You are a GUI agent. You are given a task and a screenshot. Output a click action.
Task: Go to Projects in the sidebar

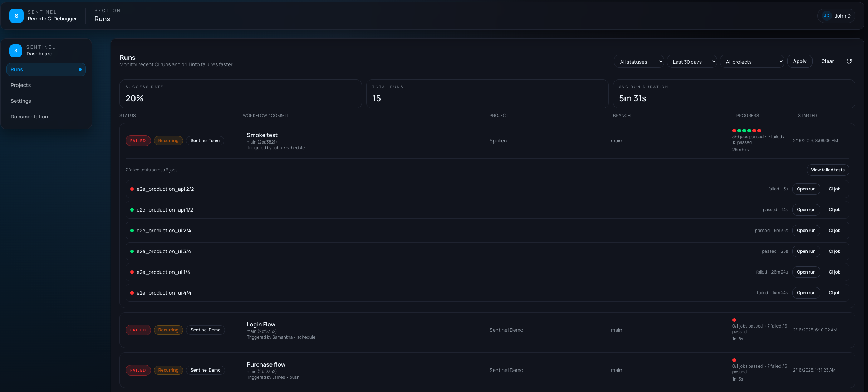click(x=21, y=85)
